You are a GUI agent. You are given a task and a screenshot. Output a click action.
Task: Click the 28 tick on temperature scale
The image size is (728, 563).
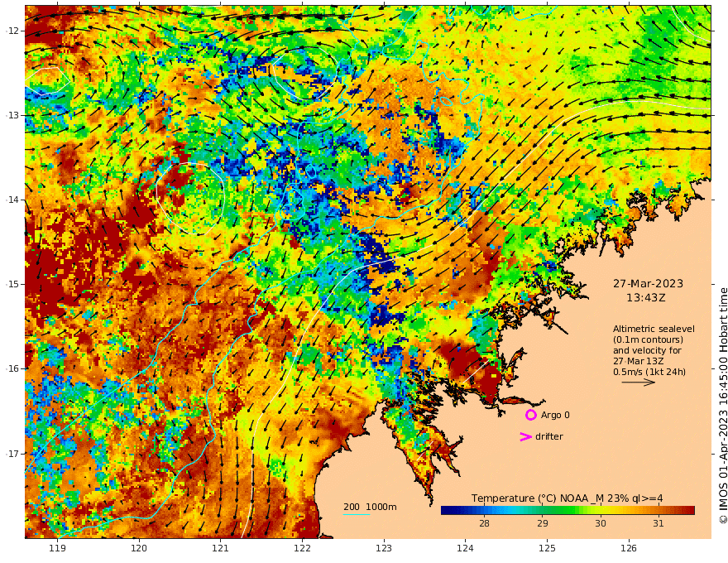pos(484,523)
